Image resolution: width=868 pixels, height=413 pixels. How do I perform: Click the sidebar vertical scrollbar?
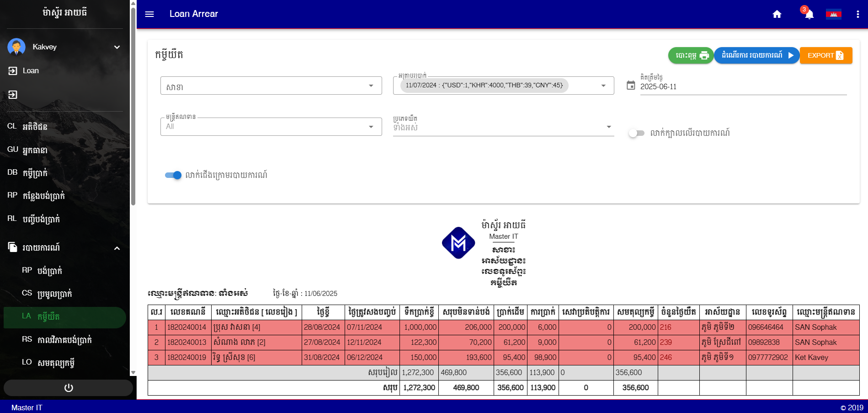click(133, 106)
